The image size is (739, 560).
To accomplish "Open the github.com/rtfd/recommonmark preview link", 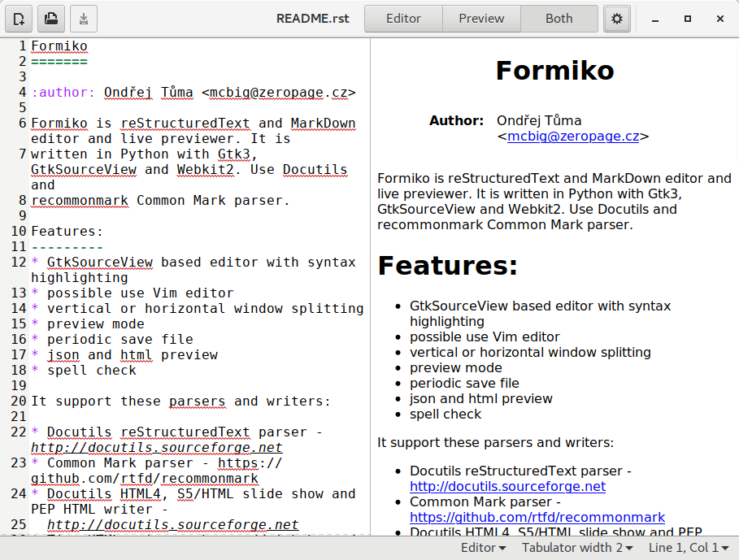I will (537, 518).
